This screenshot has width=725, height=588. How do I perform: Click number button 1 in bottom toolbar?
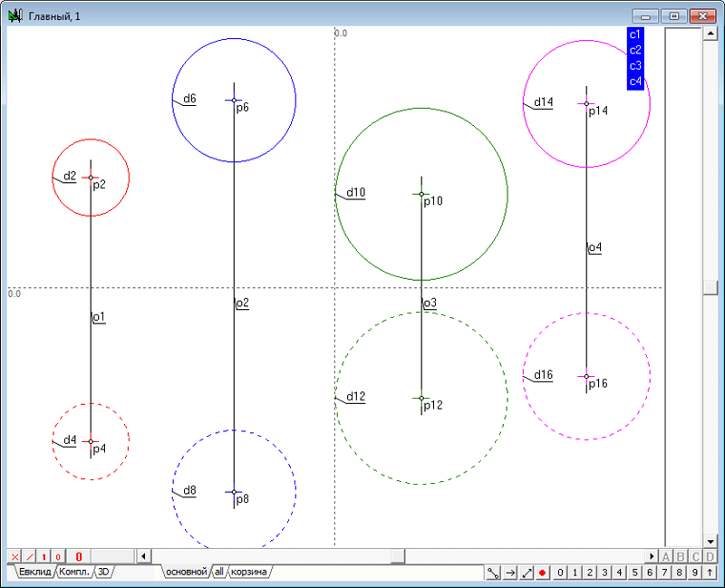[575, 573]
